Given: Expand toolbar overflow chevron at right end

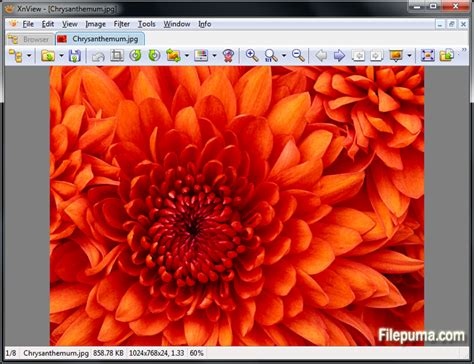Looking at the screenshot, I should [464, 50].
